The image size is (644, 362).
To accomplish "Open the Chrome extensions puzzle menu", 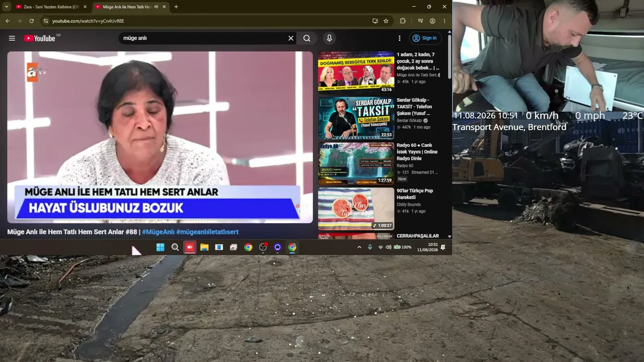I will (x=403, y=21).
